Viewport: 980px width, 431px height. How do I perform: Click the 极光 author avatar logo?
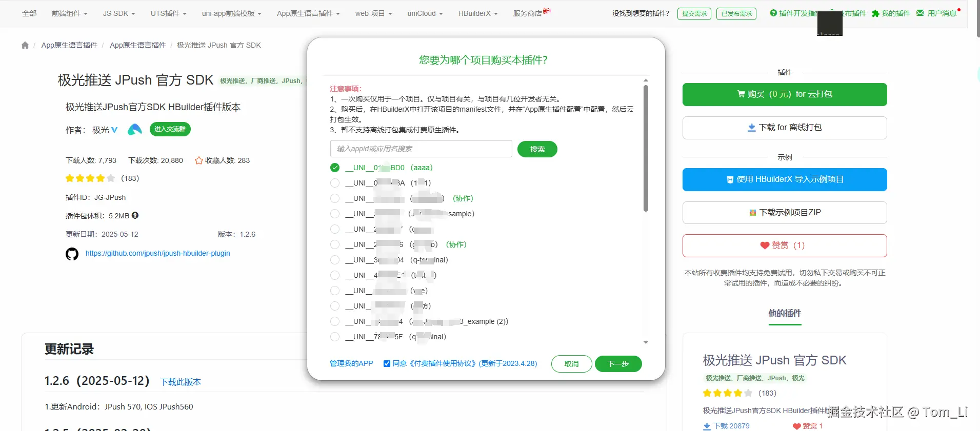(134, 130)
